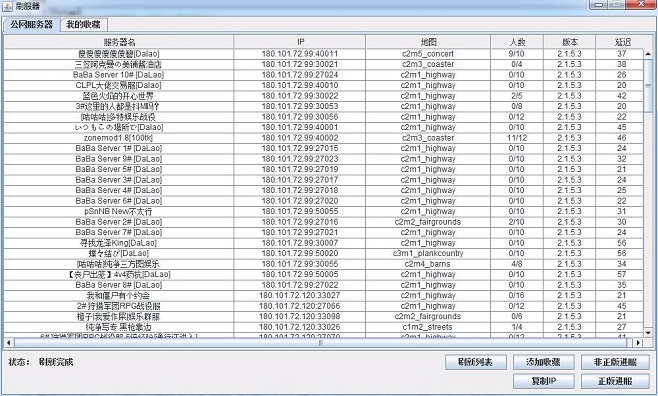
Task: Click IP cell 180.101.72.99:50020
Action: pyautogui.click(x=300, y=253)
